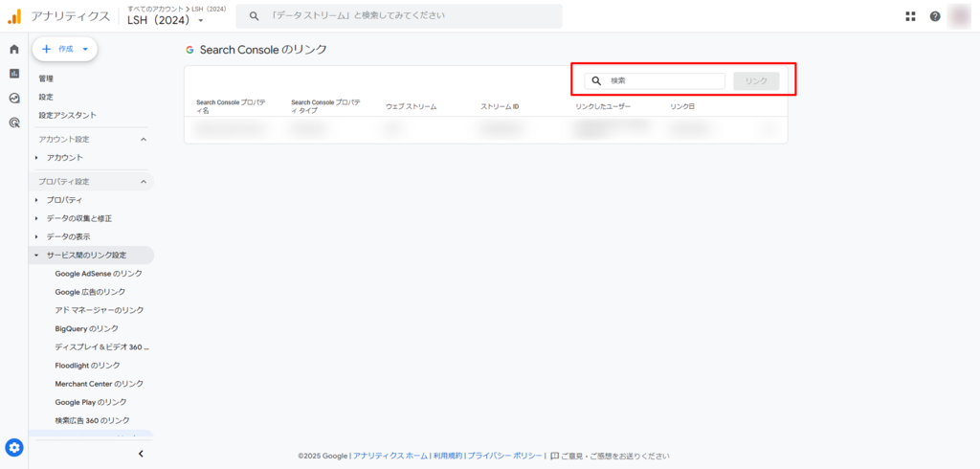Open the Help question-mark icon
The width and height of the screenshot is (980, 469).
[x=935, y=16]
